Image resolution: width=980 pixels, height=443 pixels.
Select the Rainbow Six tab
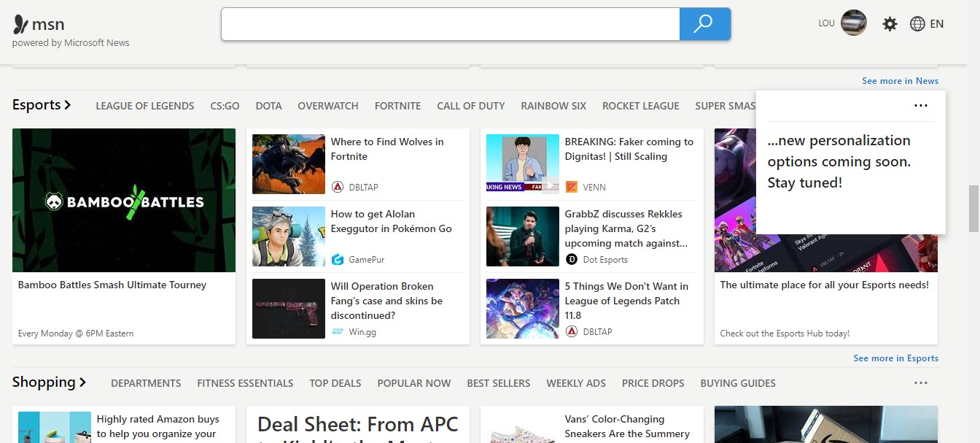point(553,106)
